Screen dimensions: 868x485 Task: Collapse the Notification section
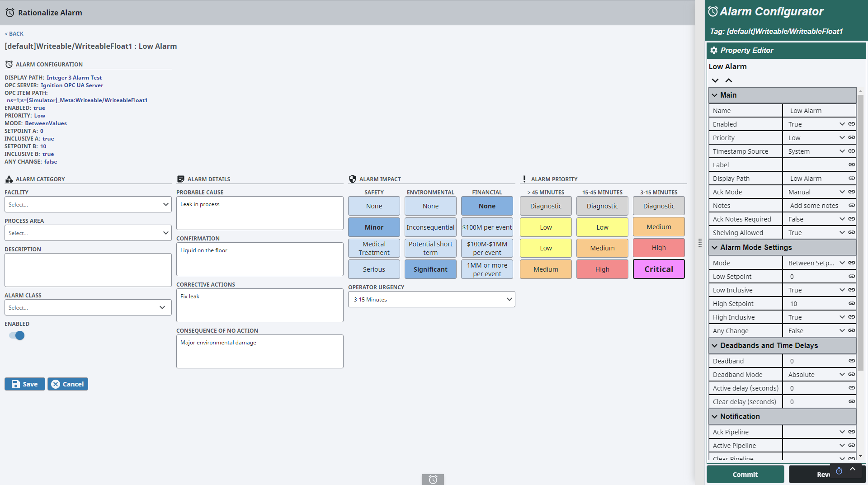tap(715, 416)
